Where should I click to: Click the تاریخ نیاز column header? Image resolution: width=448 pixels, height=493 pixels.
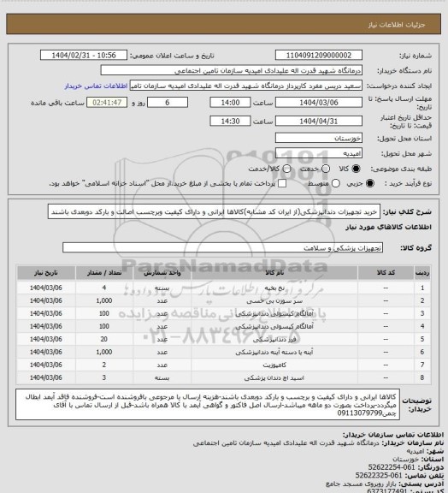point(46,273)
